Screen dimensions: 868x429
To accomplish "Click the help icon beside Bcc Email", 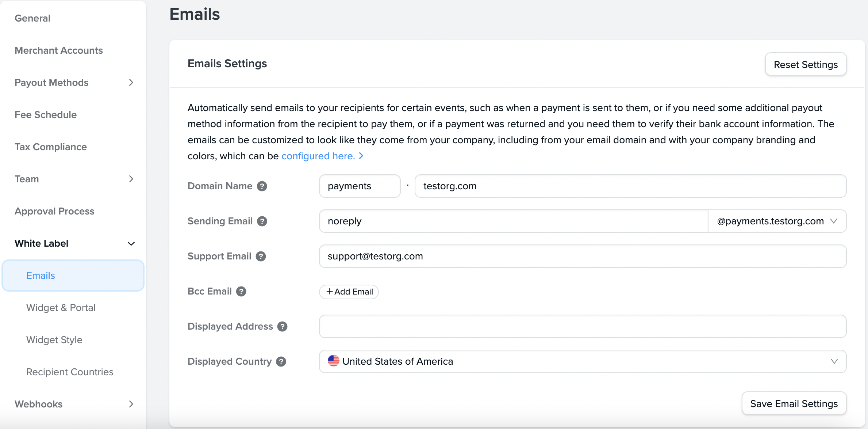I will pos(241,291).
